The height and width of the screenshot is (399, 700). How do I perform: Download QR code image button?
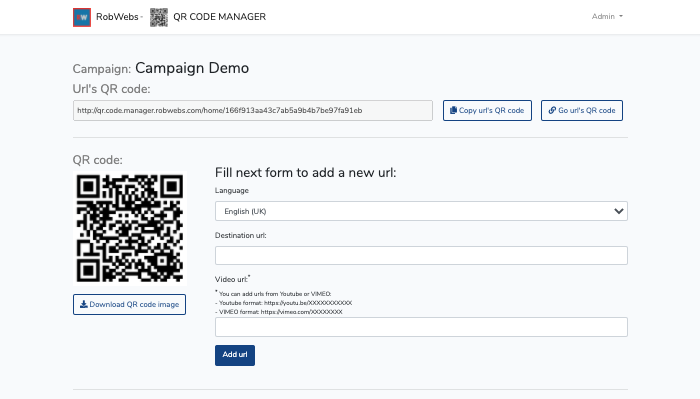tap(129, 304)
